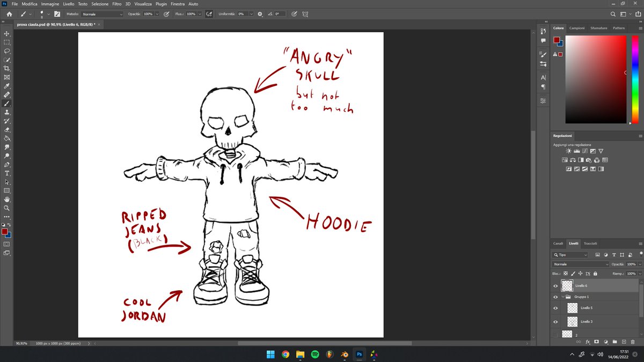Open the brush preset picker arrow
Image resolution: width=644 pixels, height=362 pixels.
48,14
